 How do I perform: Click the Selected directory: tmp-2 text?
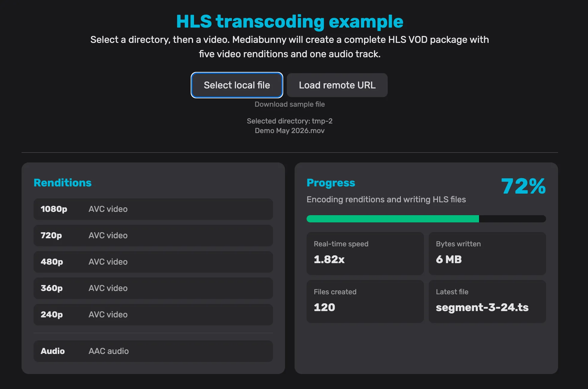(290, 121)
